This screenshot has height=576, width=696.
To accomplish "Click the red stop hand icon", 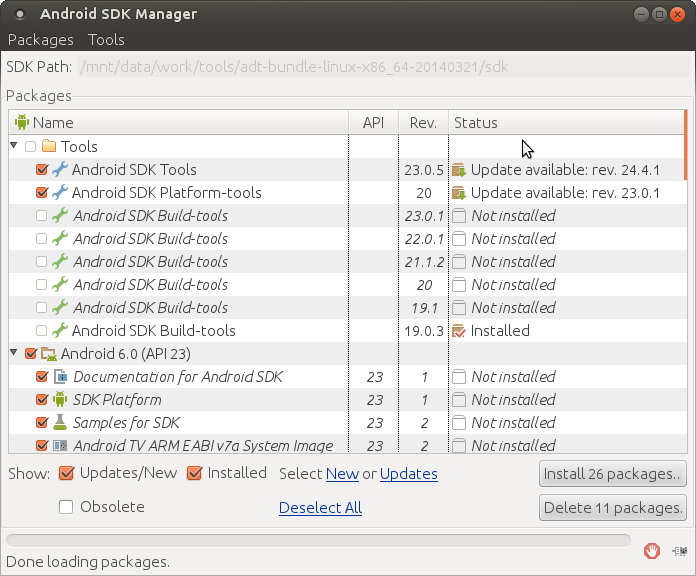I will (x=652, y=550).
